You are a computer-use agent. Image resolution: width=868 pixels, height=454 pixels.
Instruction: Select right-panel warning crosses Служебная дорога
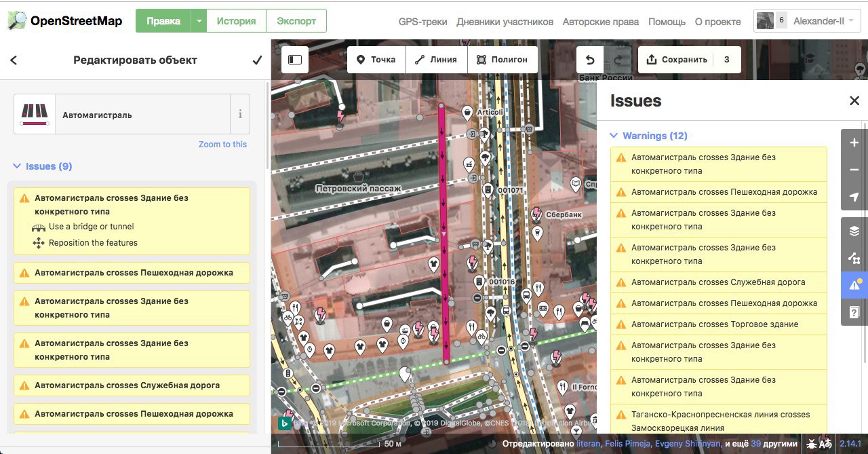point(719,282)
